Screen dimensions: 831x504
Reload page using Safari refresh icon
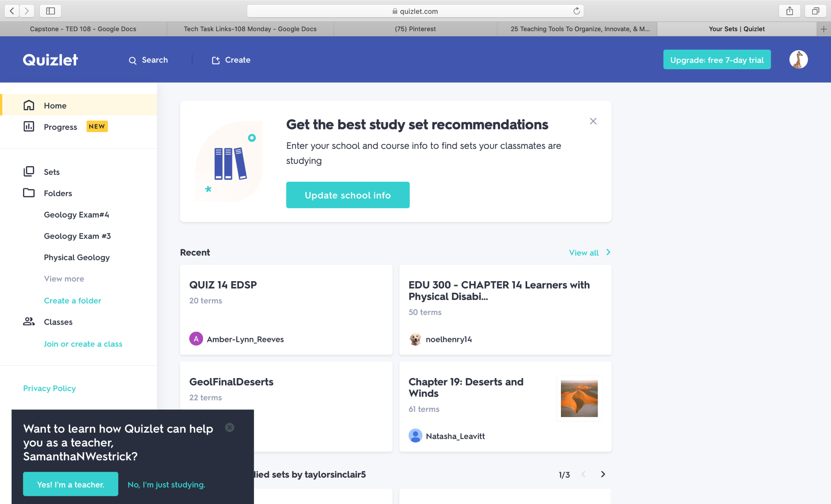(x=577, y=11)
